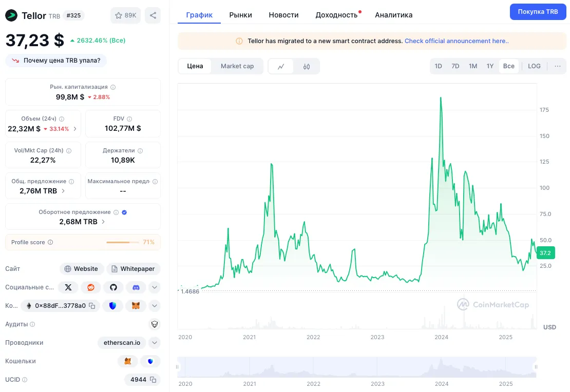Expand the explorers dropdown next to etherscan.io
The image size is (570, 392).
click(x=155, y=343)
